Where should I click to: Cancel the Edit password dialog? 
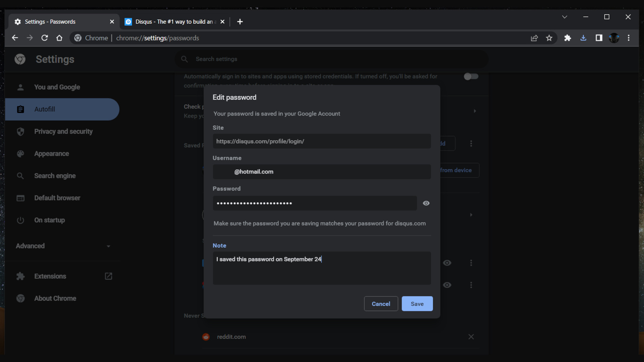[381, 304]
